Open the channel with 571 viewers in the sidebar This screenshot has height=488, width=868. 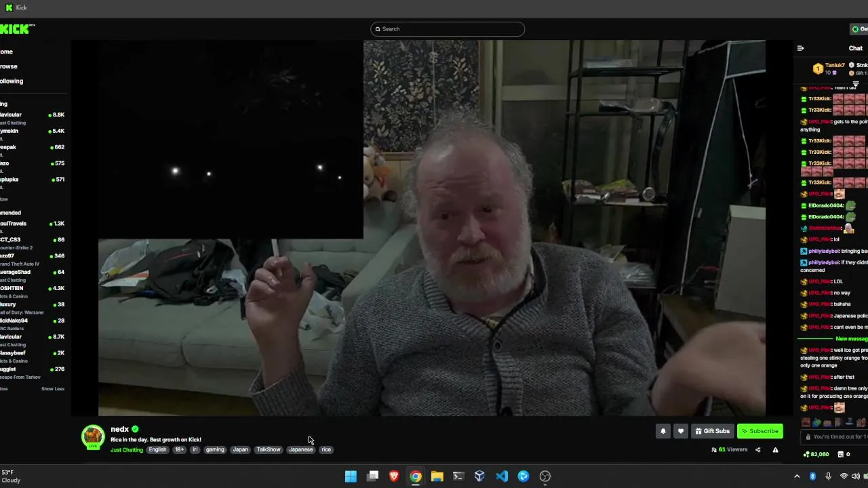[33, 182]
